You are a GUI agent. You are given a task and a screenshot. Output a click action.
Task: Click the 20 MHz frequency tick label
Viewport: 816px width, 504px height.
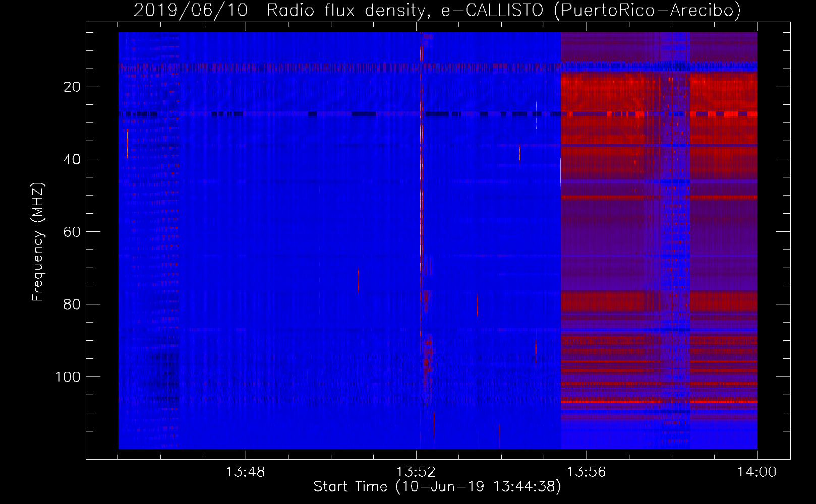coord(72,87)
